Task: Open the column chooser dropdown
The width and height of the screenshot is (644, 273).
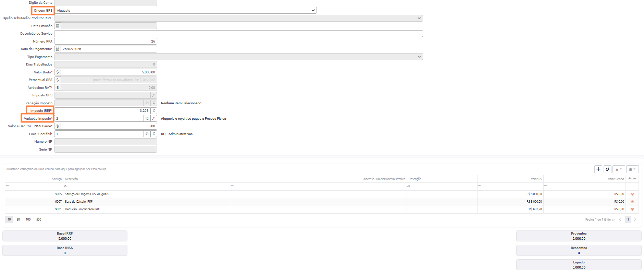Action: click(x=632, y=169)
